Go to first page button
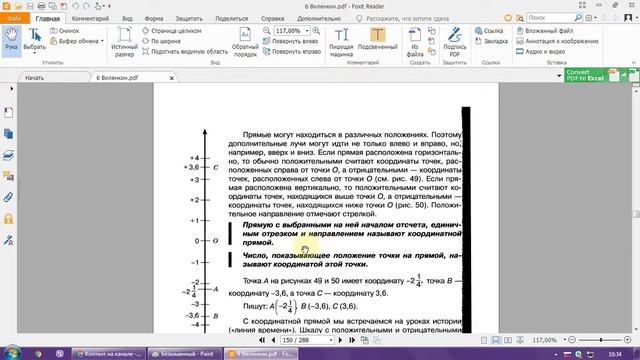The height and width of the screenshot is (360, 640). pos(262,340)
